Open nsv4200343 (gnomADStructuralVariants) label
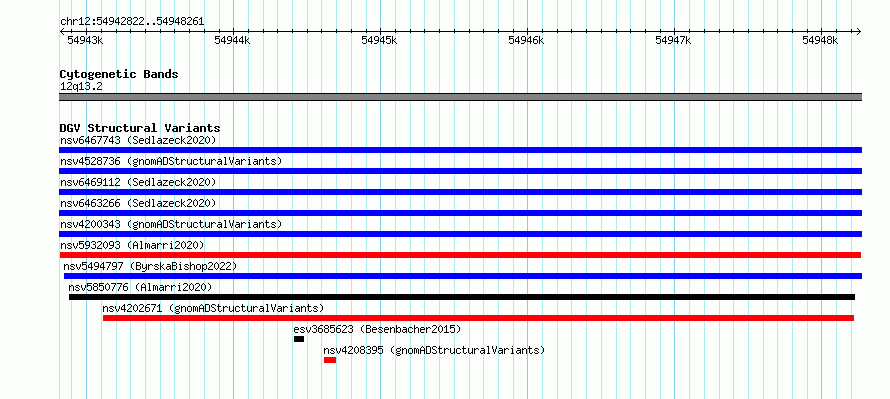This screenshot has height=399, width=890. [x=171, y=224]
